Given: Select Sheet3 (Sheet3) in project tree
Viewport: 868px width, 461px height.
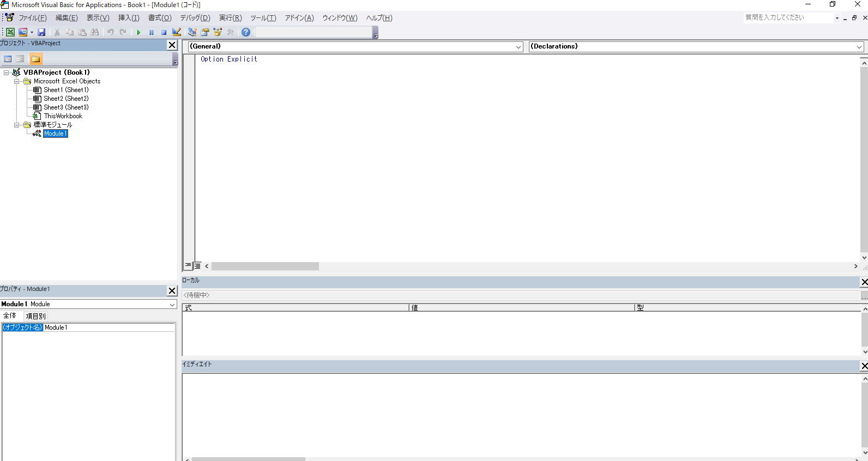Looking at the screenshot, I should tap(66, 107).
